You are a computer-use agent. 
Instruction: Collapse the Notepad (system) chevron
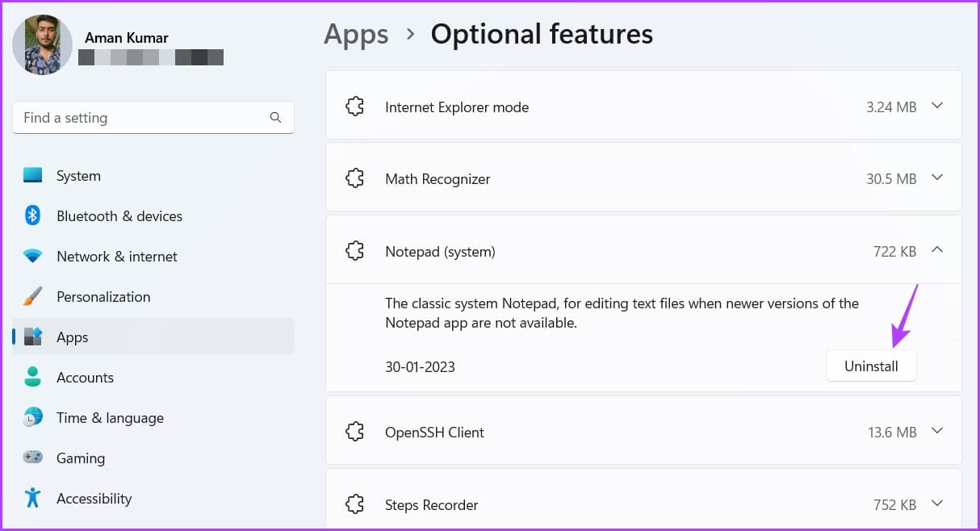click(937, 250)
